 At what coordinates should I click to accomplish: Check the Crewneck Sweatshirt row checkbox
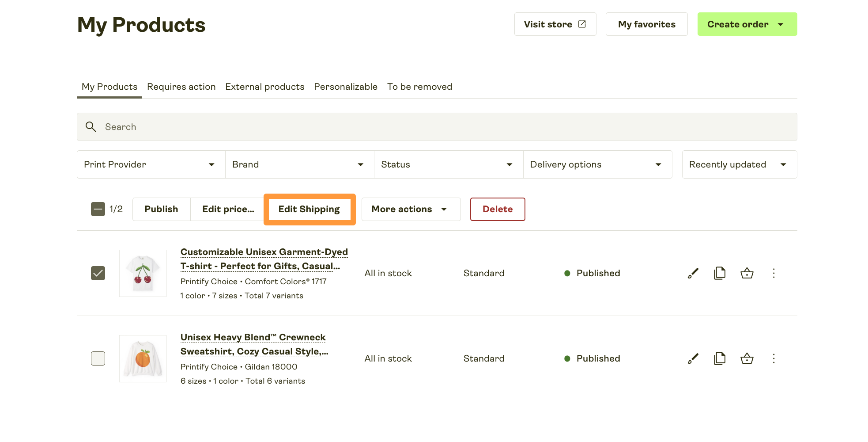[98, 358]
